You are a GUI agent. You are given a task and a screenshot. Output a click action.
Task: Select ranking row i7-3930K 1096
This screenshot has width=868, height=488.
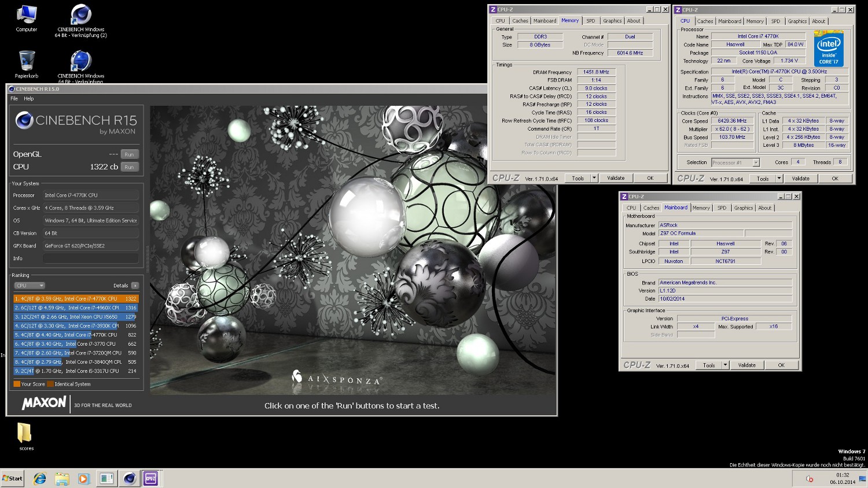[76, 326]
